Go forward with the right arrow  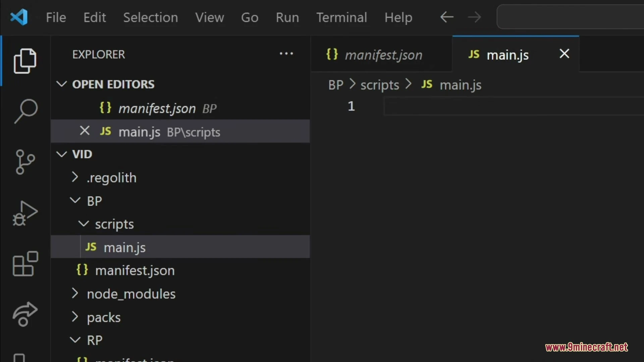tap(474, 17)
